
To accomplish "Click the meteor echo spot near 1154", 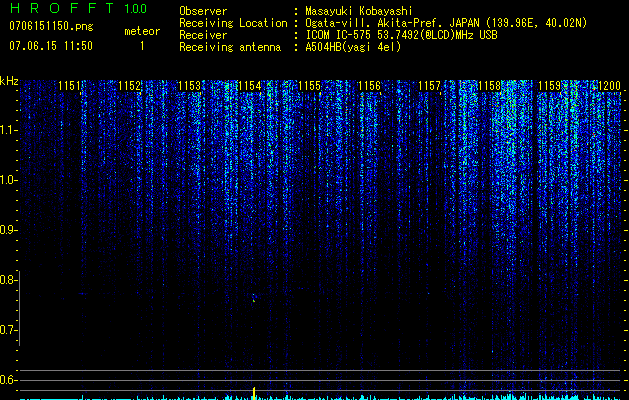I will (254, 298).
